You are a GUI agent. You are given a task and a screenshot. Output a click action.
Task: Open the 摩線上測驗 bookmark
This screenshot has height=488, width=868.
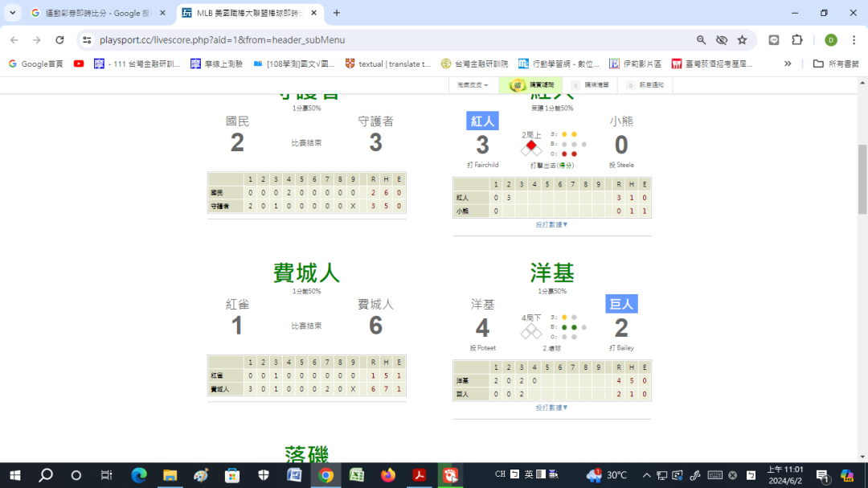coord(216,64)
